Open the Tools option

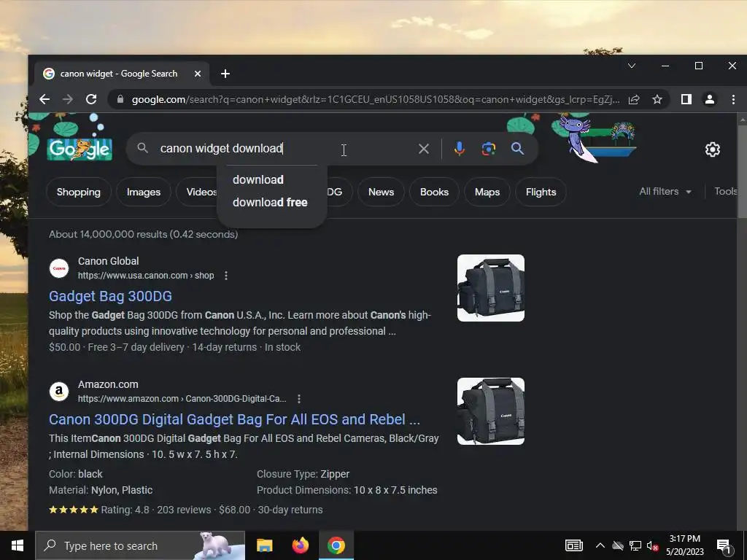point(726,192)
